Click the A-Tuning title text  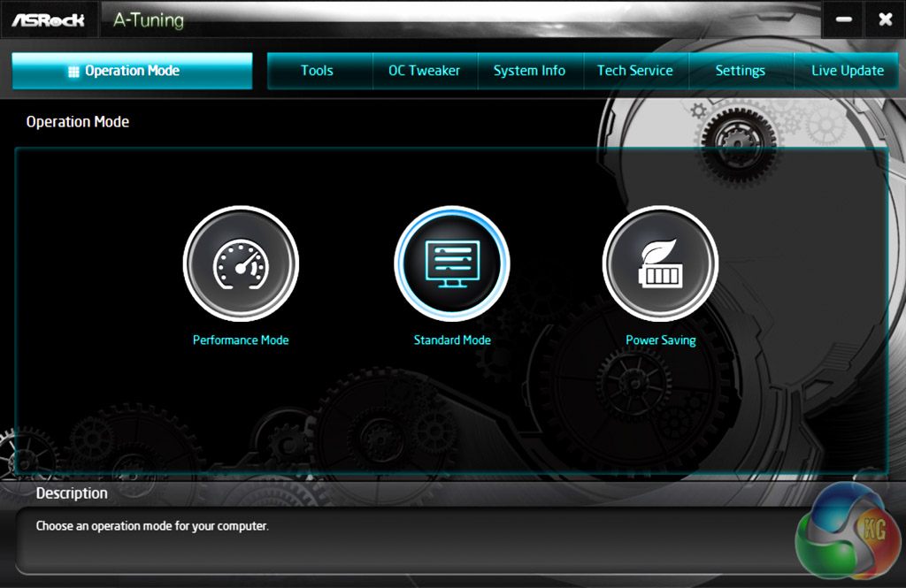(x=149, y=20)
